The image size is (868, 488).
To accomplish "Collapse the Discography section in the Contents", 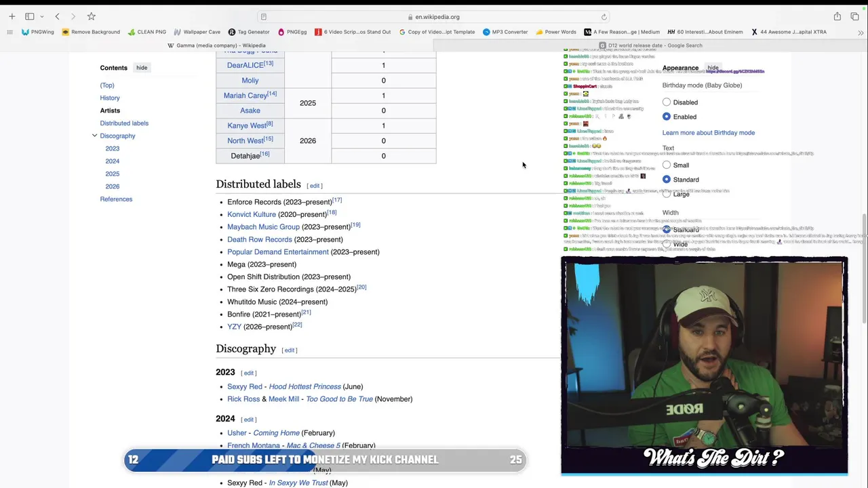I will pyautogui.click(x=94, y=136).
